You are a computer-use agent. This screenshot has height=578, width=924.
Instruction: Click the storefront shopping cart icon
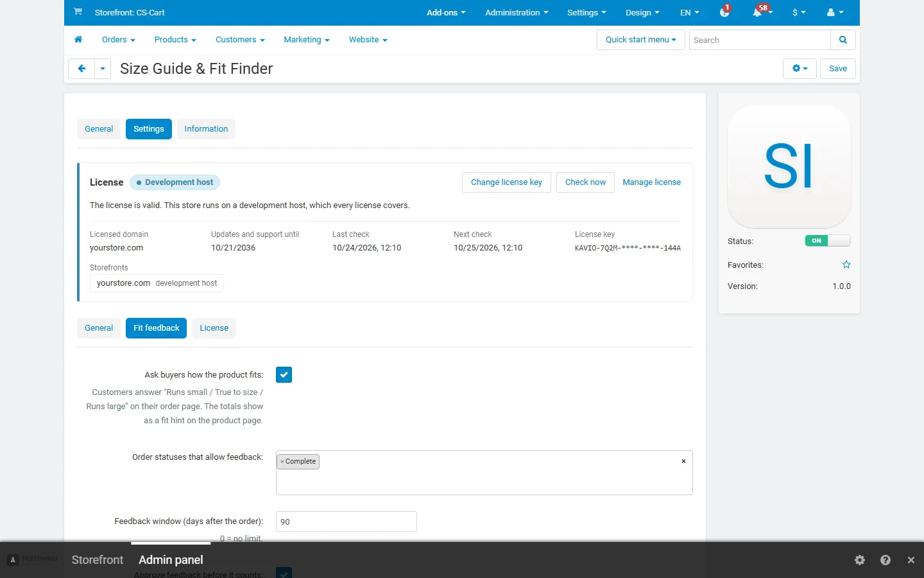[78, 12]
